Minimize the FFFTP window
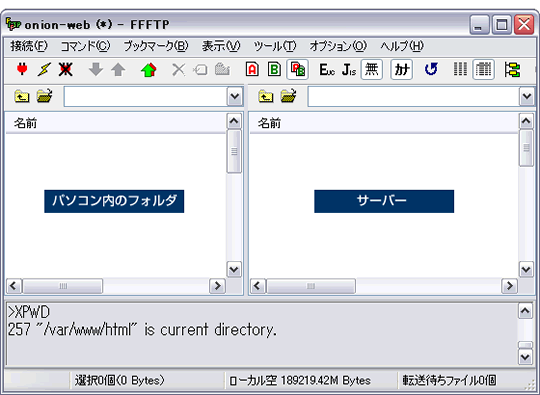Viewport: 540px width, 395px height. (479, 24)
